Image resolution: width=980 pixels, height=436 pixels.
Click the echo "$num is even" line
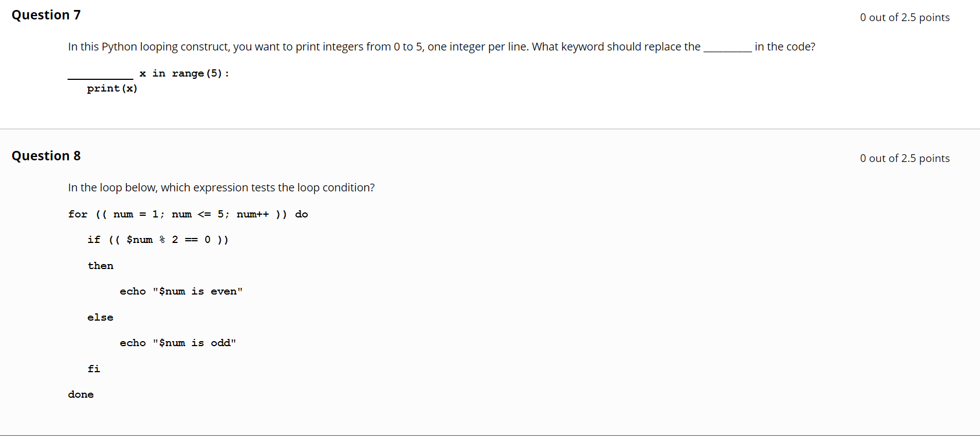tap(181, 291)
